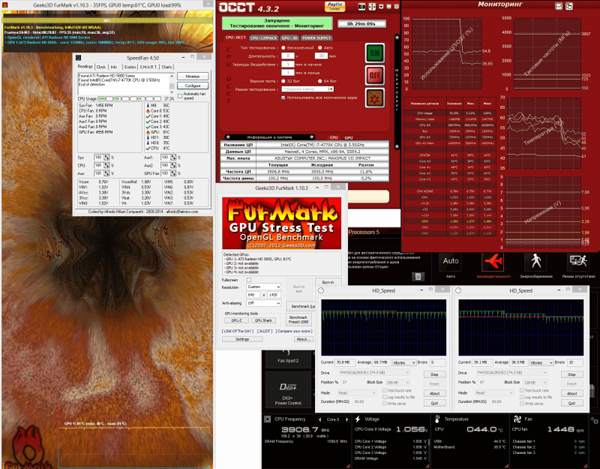Viewport: 600px width, 469px height.
Task: Open OCCT settings with the gear button
Action: click(375, 98)
